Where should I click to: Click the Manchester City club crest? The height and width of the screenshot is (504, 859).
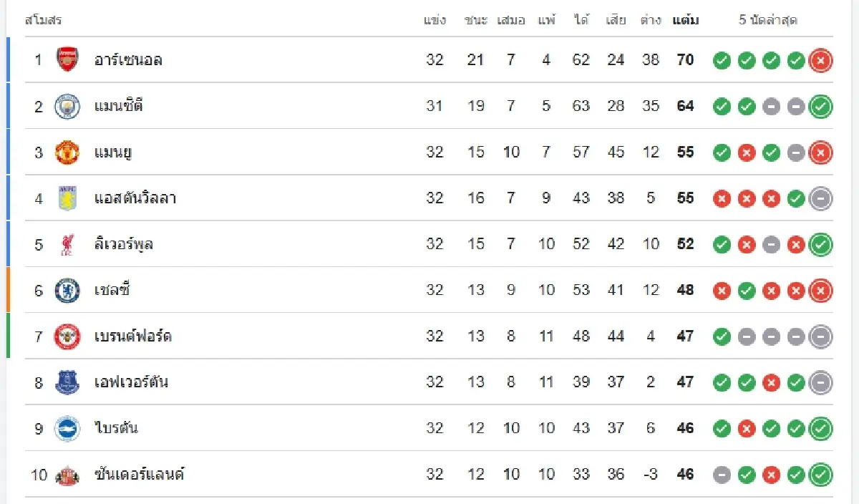[67, 107]
